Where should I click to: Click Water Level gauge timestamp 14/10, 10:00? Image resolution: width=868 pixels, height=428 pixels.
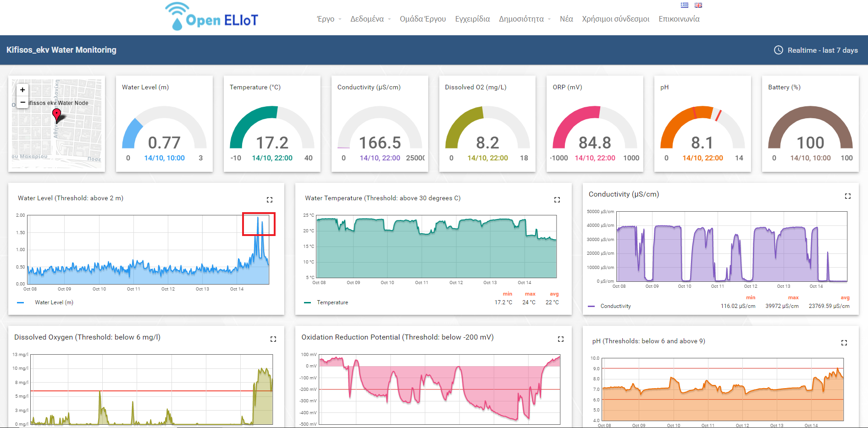pyautogui.click(x=164, y=158)
